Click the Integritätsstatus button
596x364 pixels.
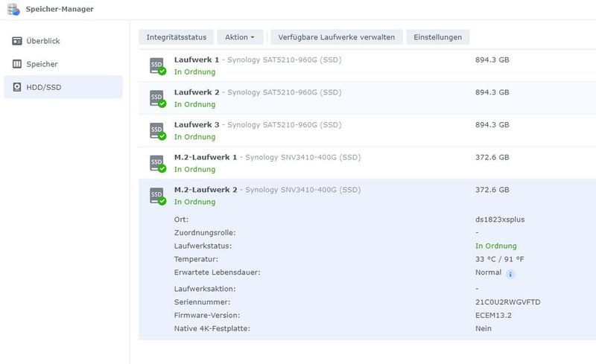pyautogui.click(x=177, y=37)
